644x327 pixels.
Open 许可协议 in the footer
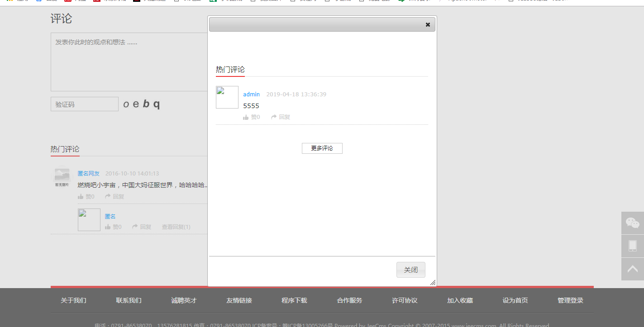(x=405, y=300)
